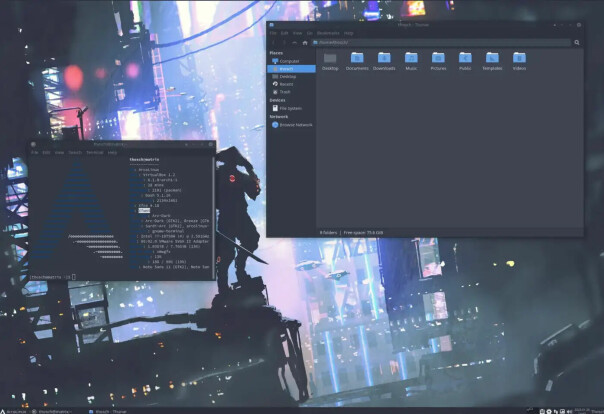Select Recent in Thunar's Places sidebar
Screen dimensions: 604x414
point(291,84)
